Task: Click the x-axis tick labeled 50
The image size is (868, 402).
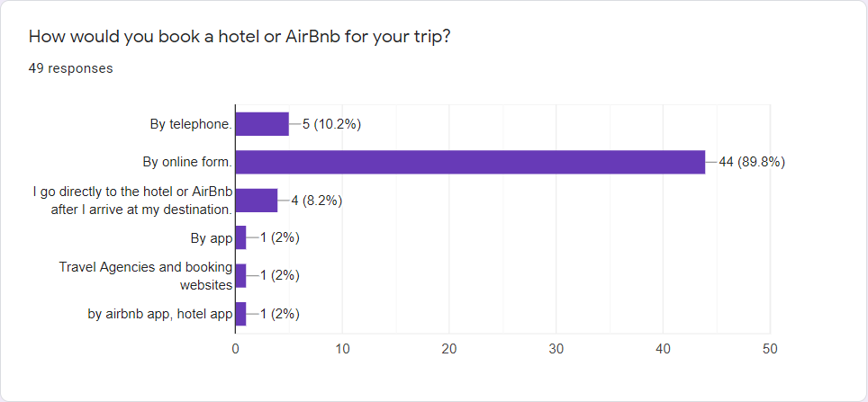Action: pos(770,350)
